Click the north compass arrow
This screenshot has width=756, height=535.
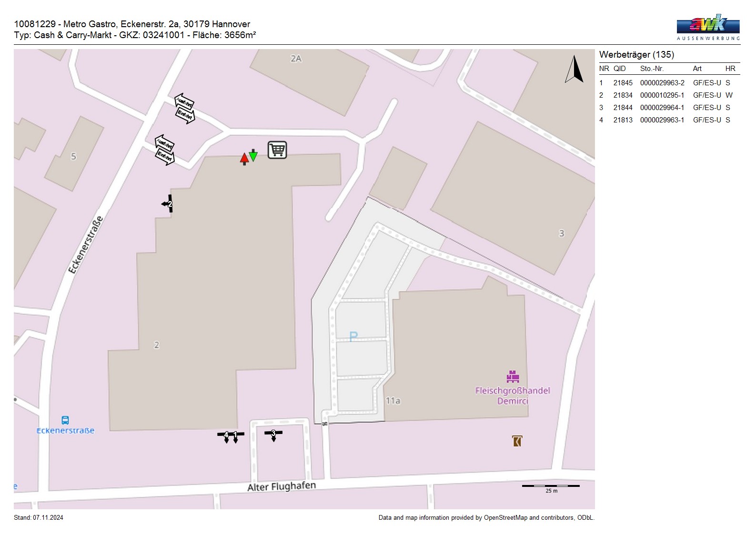pyautogui.click(x=575, y=70)
